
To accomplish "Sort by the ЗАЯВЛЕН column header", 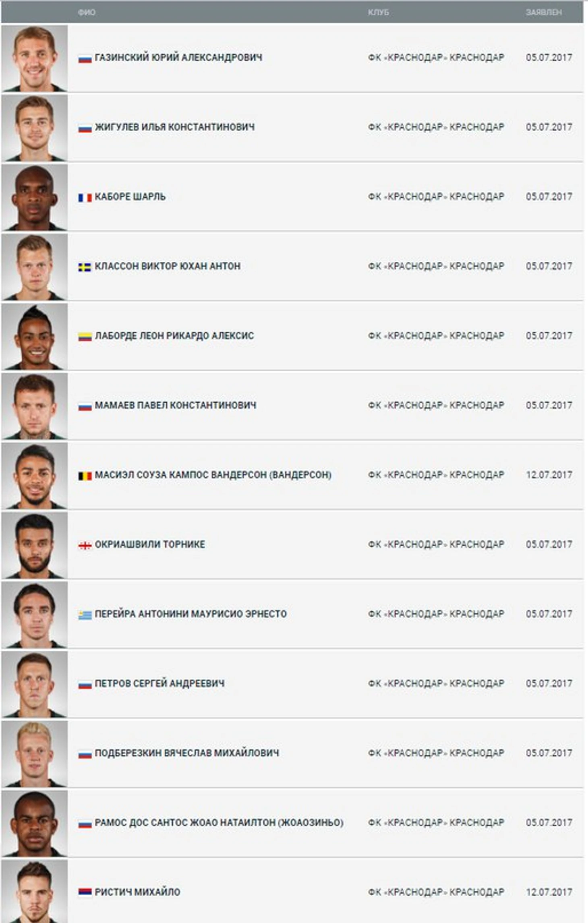I will click(543, 12).
